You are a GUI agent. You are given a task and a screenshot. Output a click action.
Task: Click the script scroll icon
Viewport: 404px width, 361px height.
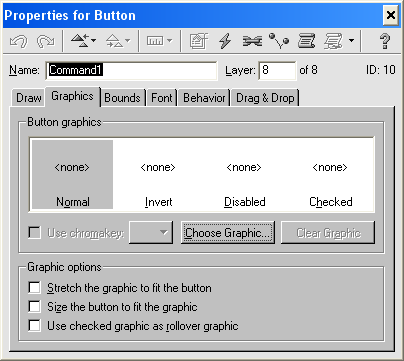click(306, 41)
